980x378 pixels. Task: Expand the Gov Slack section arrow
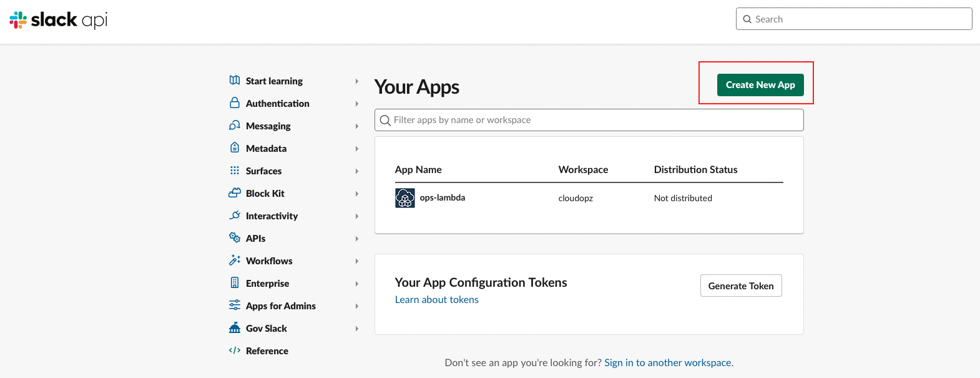357,329
